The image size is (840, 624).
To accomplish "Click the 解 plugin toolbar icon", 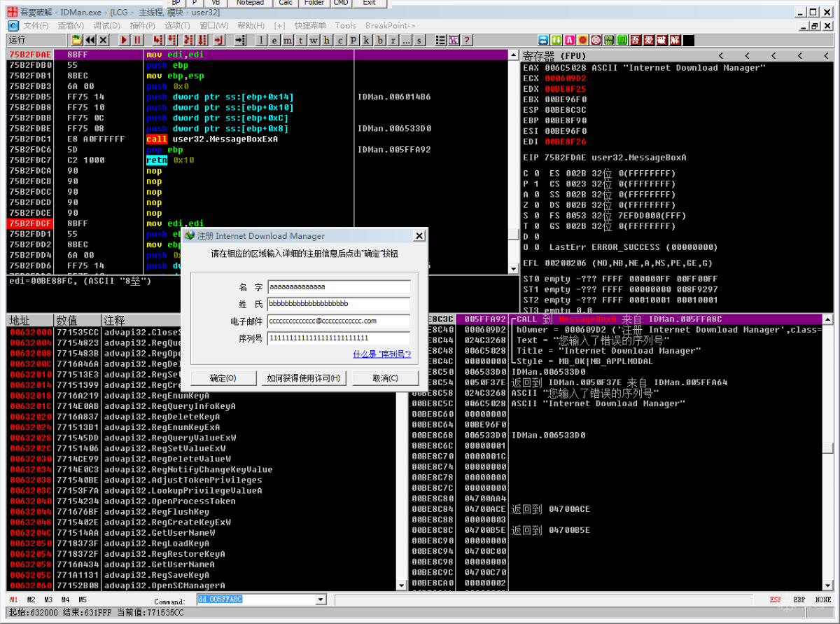I will point(675,40).
